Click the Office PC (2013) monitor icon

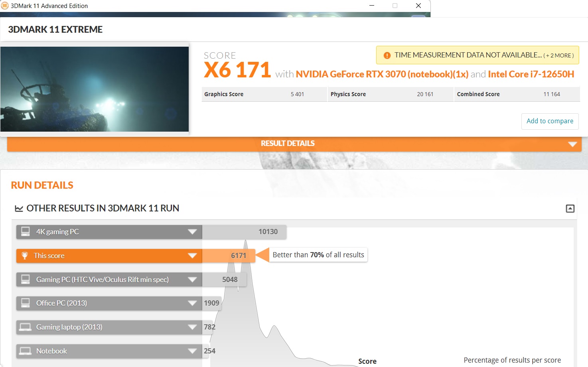click(26, 303)
